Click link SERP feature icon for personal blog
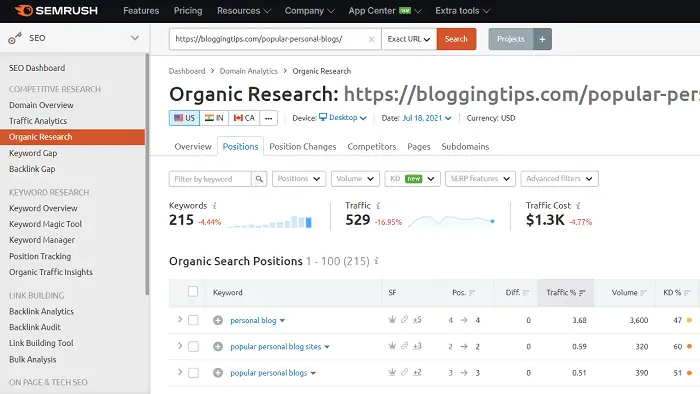The width and height of the screenshot is (700, 394). tap(404, 319)
